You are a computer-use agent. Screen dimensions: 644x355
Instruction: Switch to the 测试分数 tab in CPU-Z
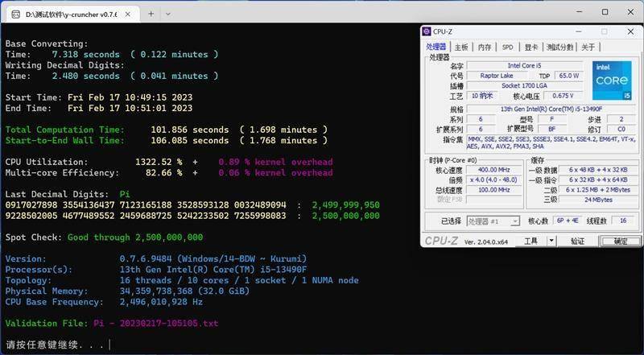(x=559, y=47)
